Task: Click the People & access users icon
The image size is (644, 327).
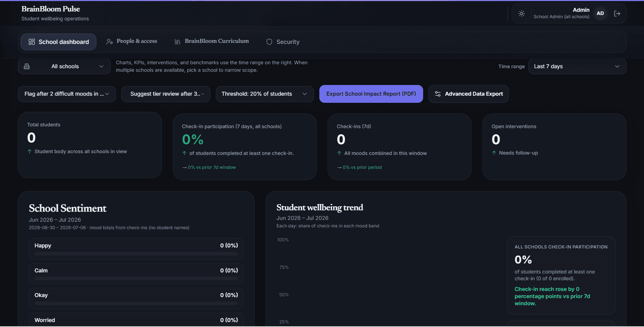Action: click(x=110, y=42)
